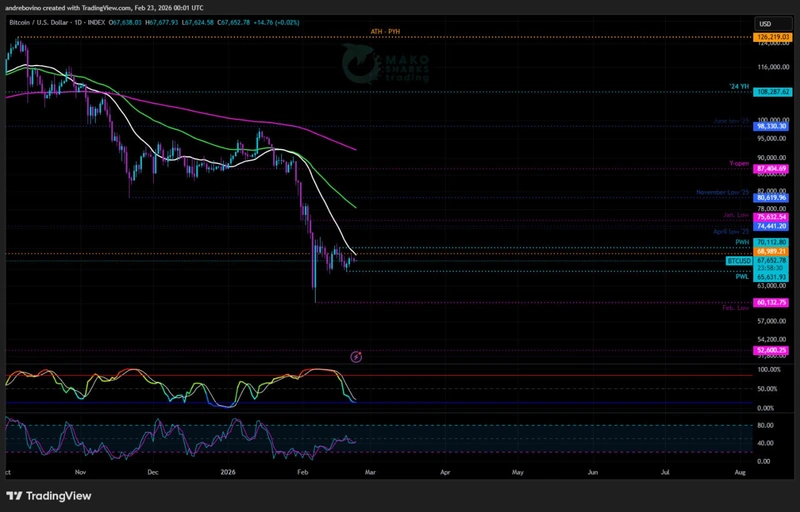Click the Mar label on the time axis

370,470
